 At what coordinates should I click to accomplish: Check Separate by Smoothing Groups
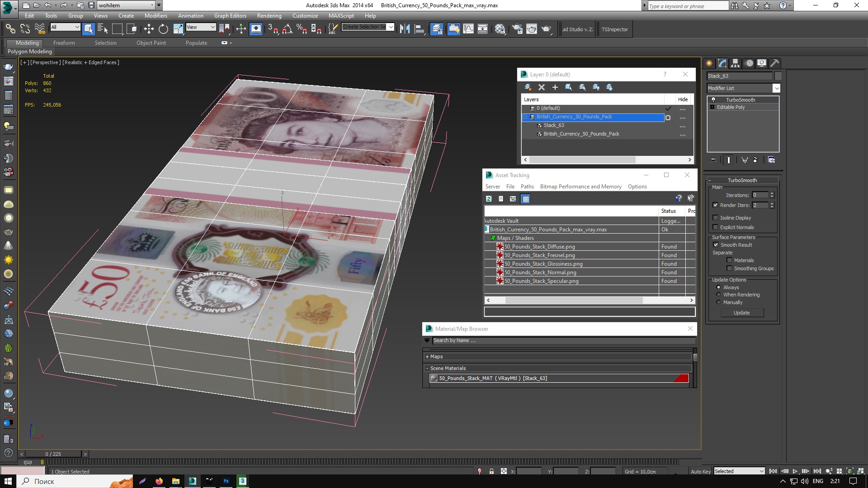pyautogui.click(x=729, y=268)
